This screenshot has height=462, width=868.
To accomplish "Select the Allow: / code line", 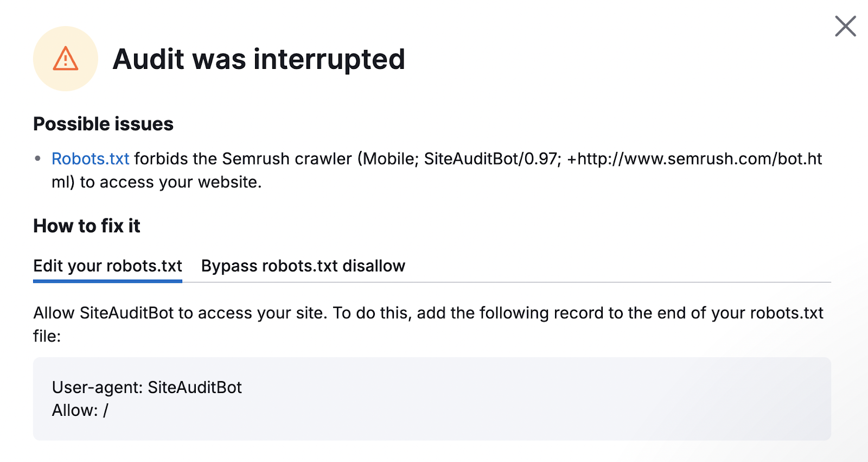I will pos(80,410).
